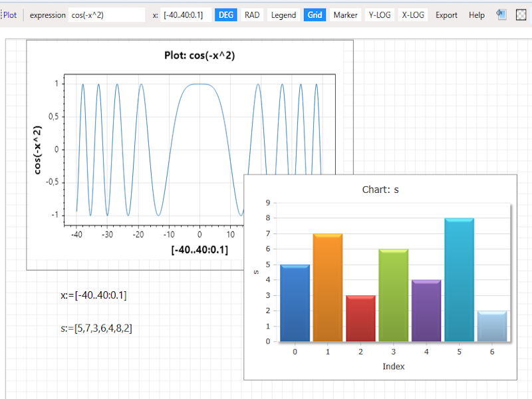The width and height of the screenshot is (532, 399).
Task: Click the 'expression' label in the toolbar
Action: 47,15
